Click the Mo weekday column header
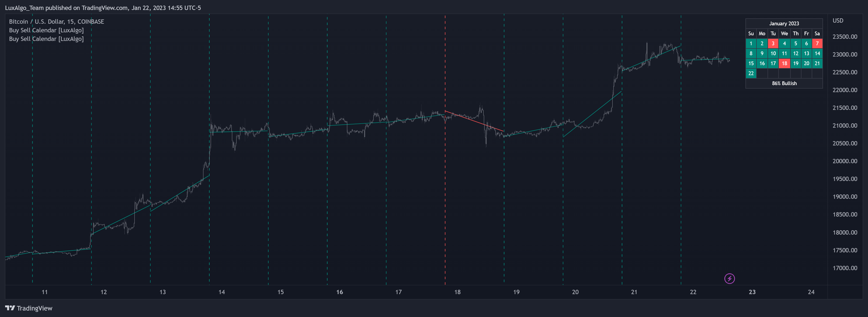The height and width of the screenshot is (317, 868). [x=762, y=33]
